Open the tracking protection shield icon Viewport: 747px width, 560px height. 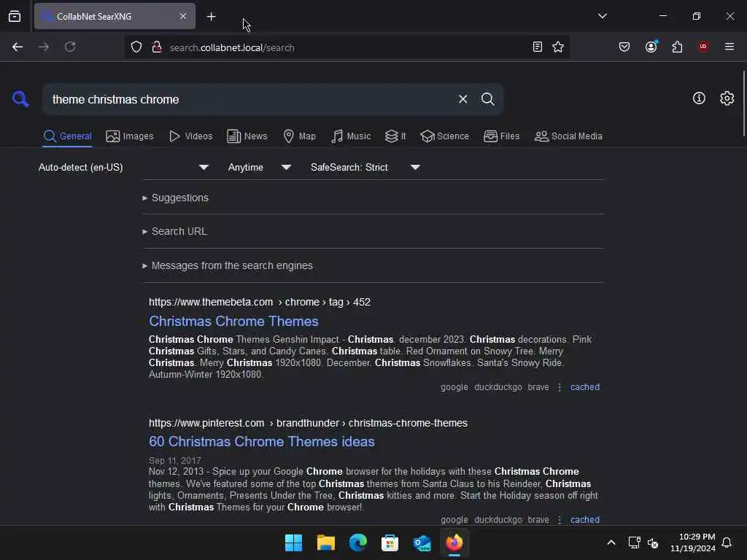136,47
